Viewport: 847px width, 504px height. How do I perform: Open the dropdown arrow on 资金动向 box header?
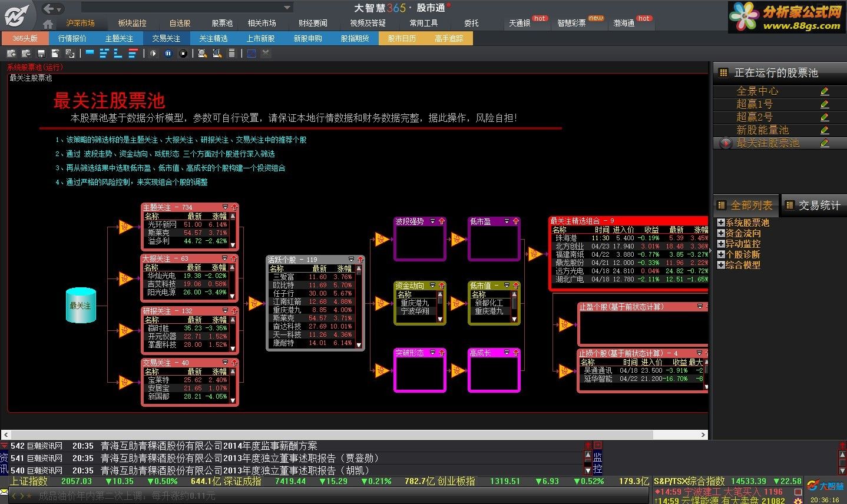(432, 286)
